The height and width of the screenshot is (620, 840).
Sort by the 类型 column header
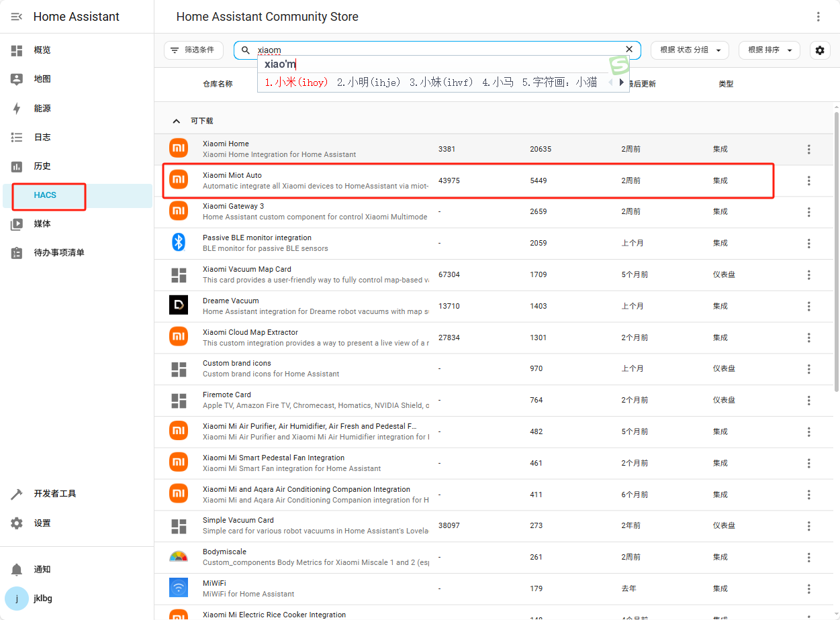[726, 84]
